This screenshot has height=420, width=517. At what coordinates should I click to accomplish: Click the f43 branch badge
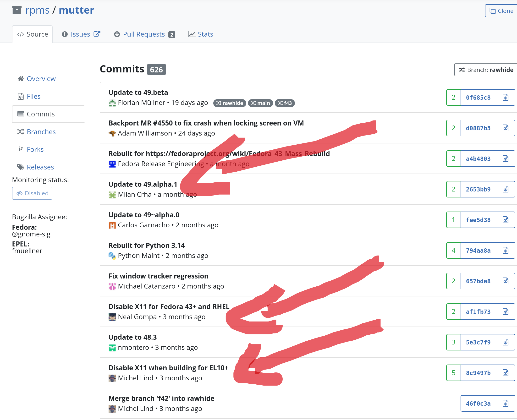(x=285, y=103)
